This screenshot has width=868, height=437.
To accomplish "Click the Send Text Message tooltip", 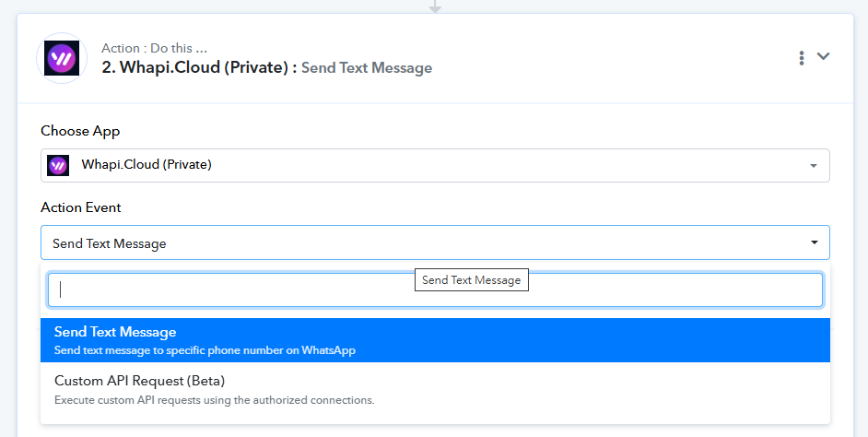I will [x=472, y=279].
